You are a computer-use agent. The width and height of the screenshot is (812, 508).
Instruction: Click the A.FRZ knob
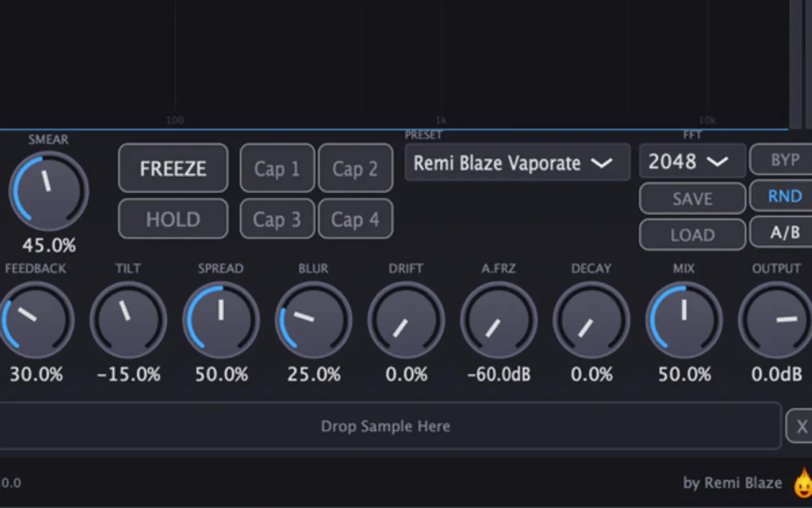[499, 321]
